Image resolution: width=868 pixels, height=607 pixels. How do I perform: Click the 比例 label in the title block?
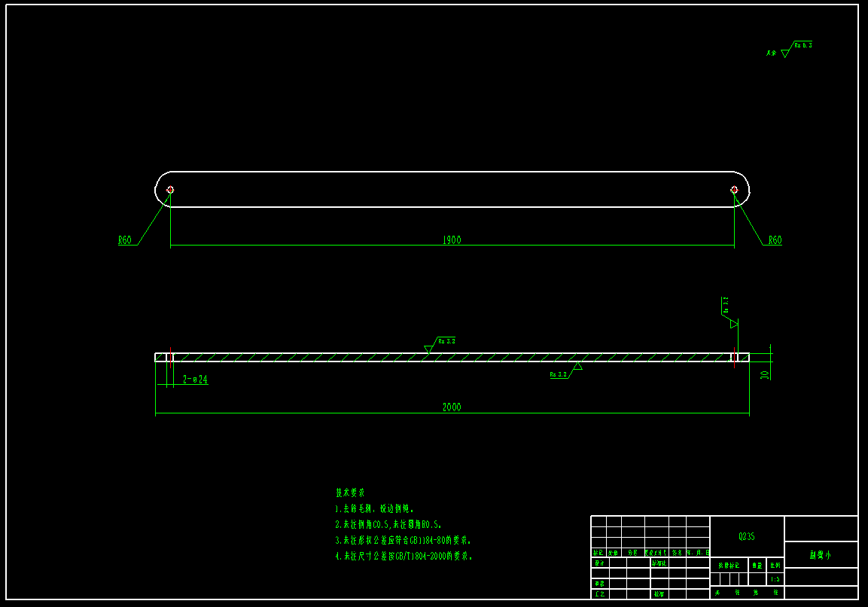point(775,566)
